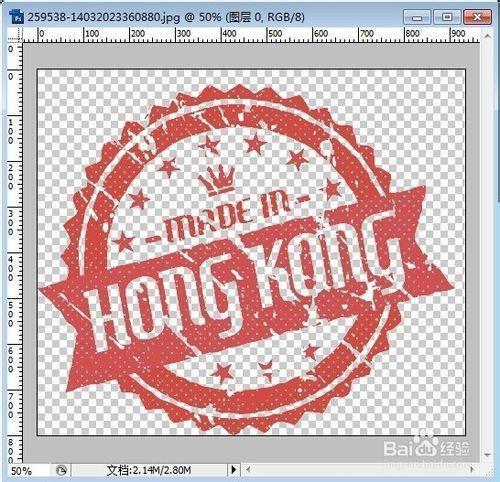
Task: Click the status bar preview icon beside zoom
Action: point(61,470)
